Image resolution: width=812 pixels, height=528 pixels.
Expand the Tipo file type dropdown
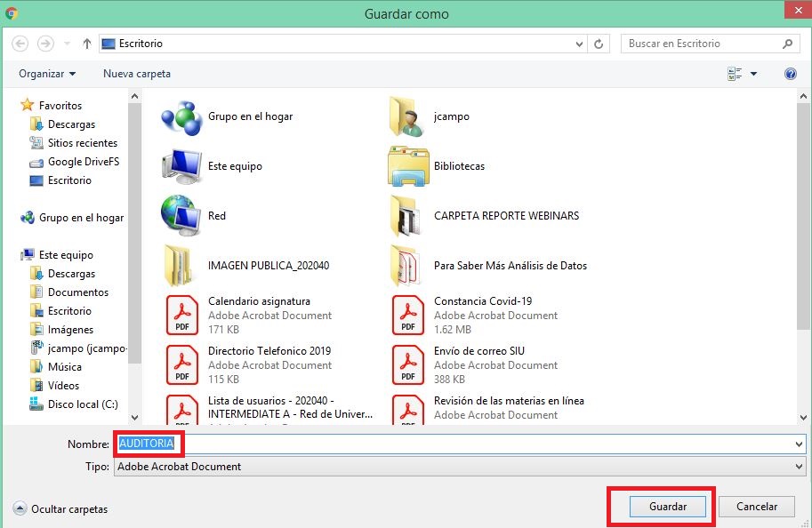click(798, 467)
